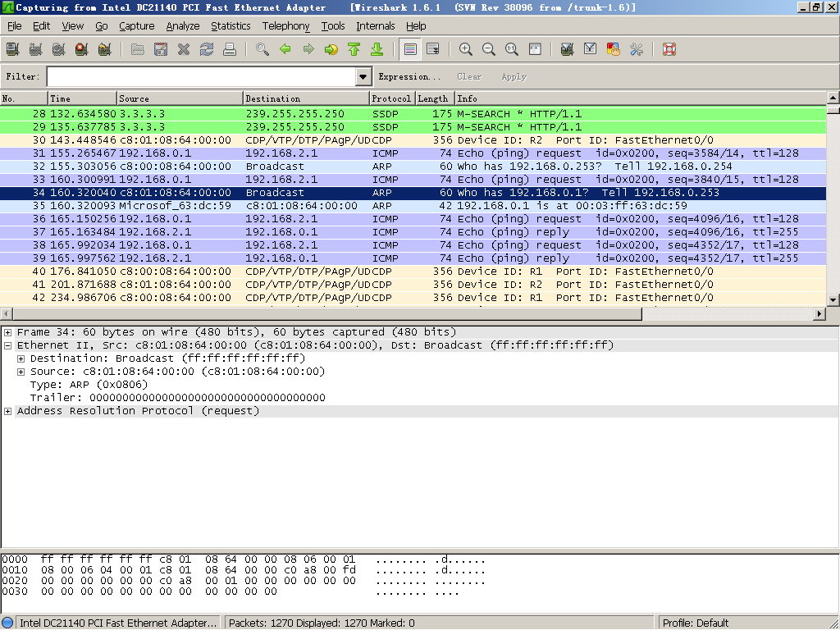The width and height of the screenshot is (840, 630).
Task: Toggle packet list colorization
Action: [x=410, y=49]
